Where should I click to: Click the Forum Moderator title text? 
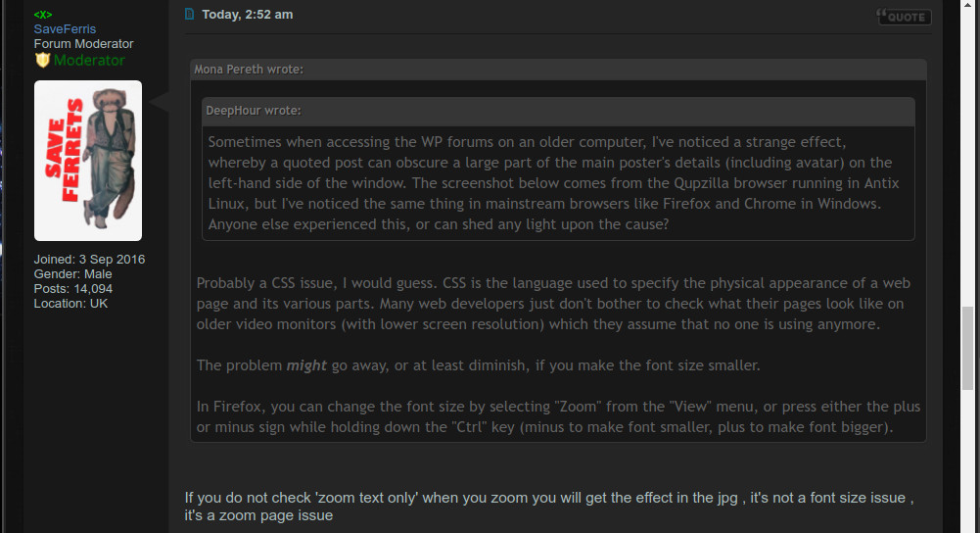tap(84, 44)
